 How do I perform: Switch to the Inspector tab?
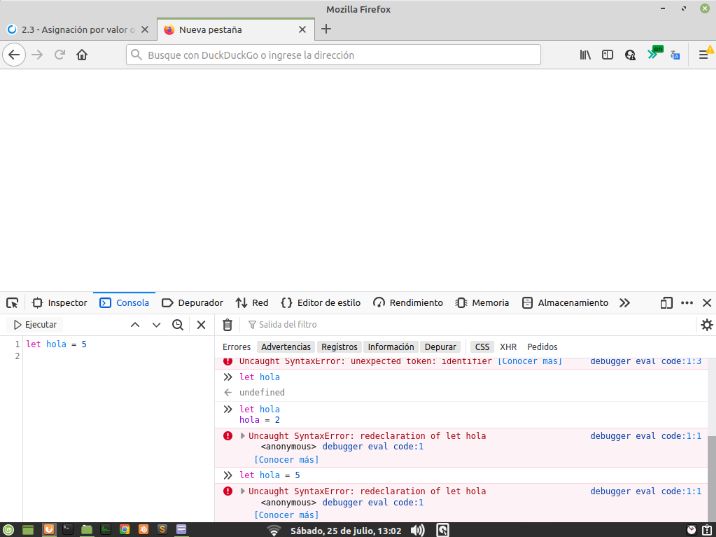[60, 303]
